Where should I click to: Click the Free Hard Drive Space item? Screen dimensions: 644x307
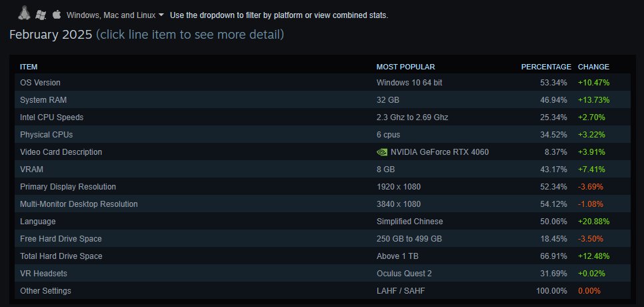(323, 238)
